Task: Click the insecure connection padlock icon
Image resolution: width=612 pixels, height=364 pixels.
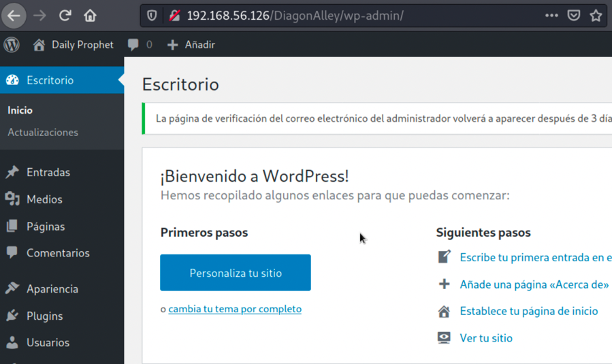Action: point(174,16)
